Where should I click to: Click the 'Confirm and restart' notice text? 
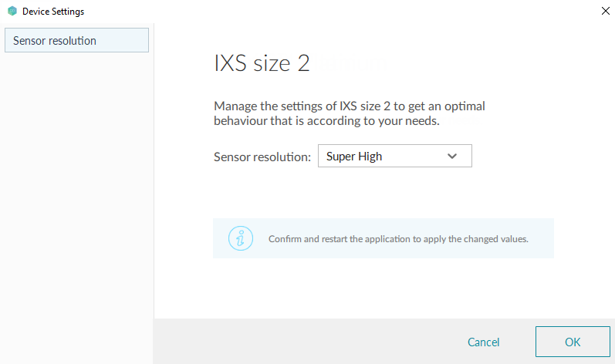tap(398, 239)
